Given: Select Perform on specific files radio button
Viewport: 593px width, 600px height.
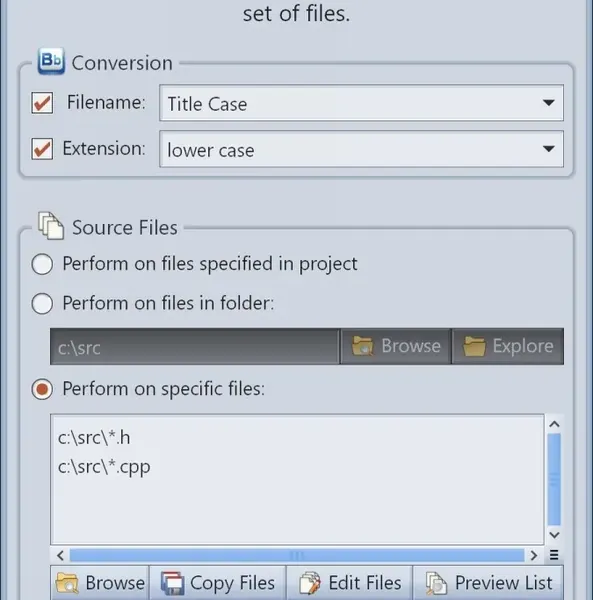Looking at the screenshot, I should pyautogui.click(x=42, y=389).
